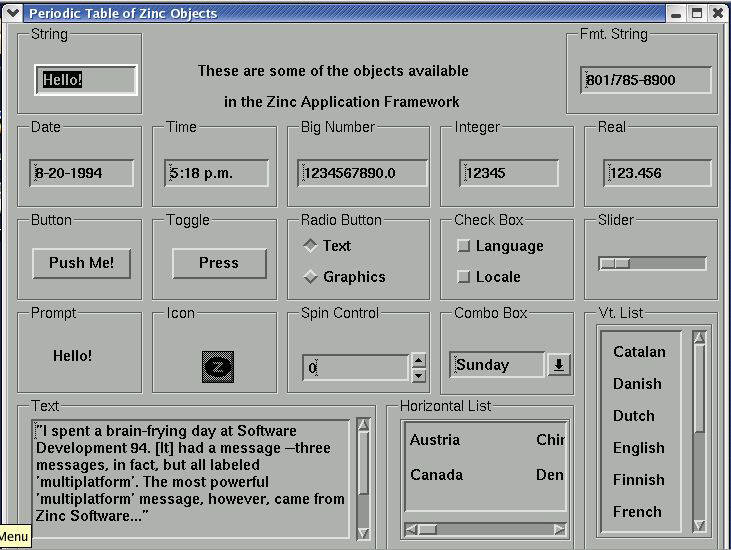This screenshot has height=550, width=731.
Task: Maximize the Periodic Table window
Action: pos(697,13)
